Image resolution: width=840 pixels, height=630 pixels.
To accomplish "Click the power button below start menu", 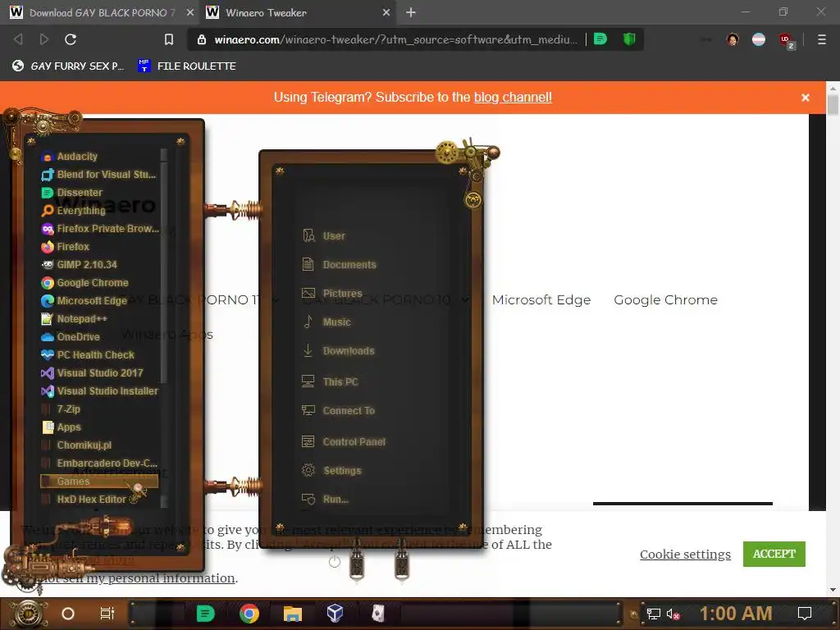I will [335, 562].
